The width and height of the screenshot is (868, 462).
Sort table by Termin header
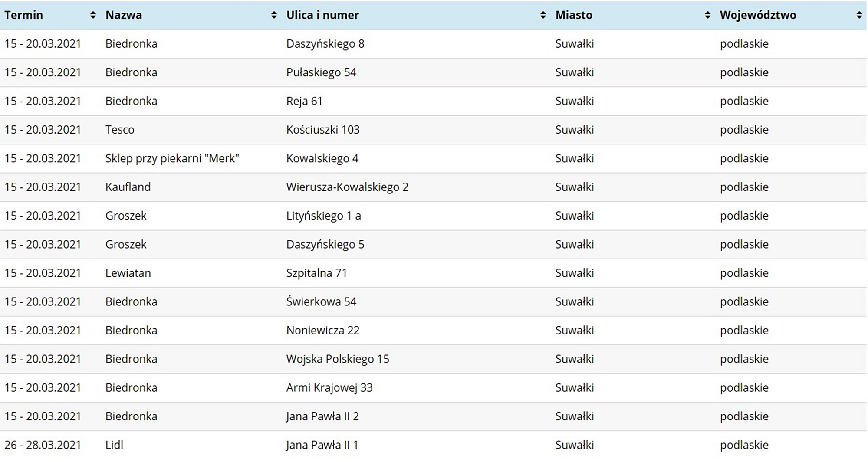click(24, 15)
